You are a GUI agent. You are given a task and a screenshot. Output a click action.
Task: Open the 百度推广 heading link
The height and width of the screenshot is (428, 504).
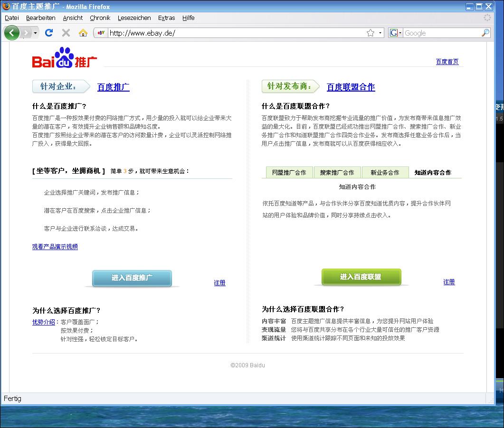(114, 87)
